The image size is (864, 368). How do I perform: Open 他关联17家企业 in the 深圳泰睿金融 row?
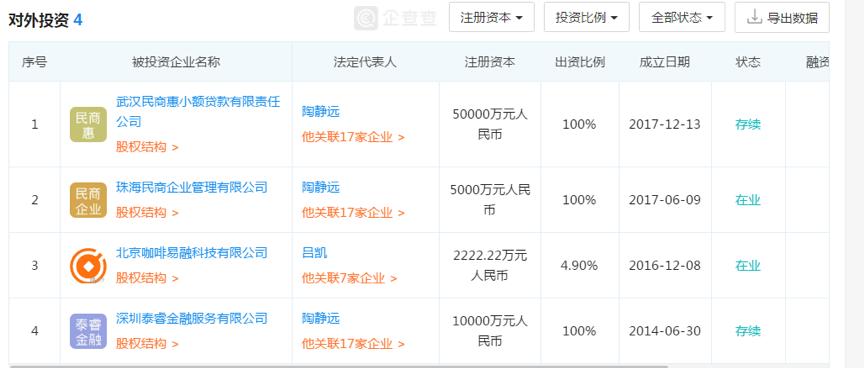(353, 344)
